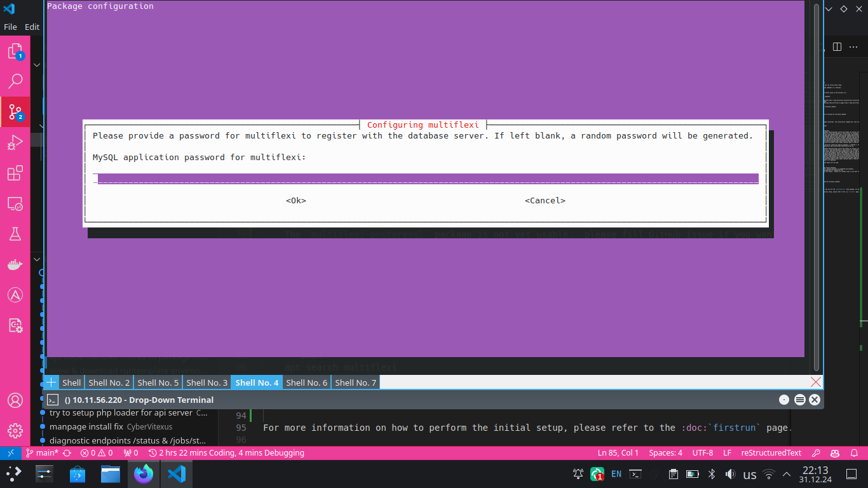Switch to Shell No. 6 tab

point(306,383)
